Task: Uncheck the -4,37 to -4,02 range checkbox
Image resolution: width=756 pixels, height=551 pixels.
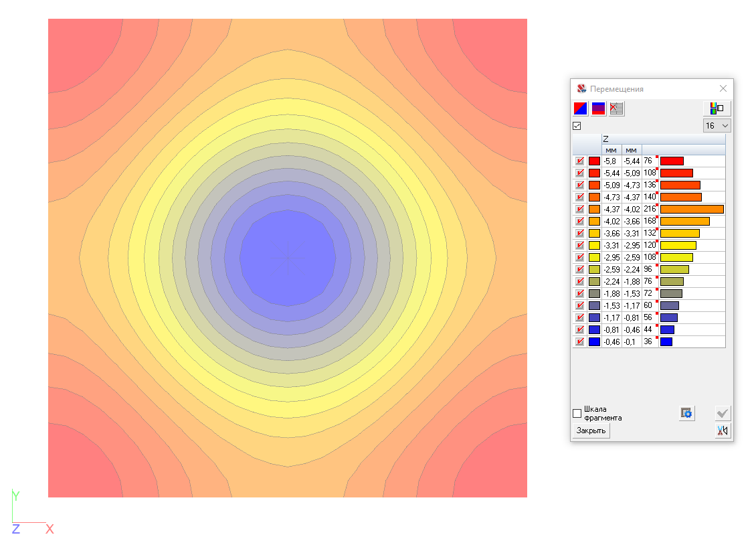Action: (579, 210)
